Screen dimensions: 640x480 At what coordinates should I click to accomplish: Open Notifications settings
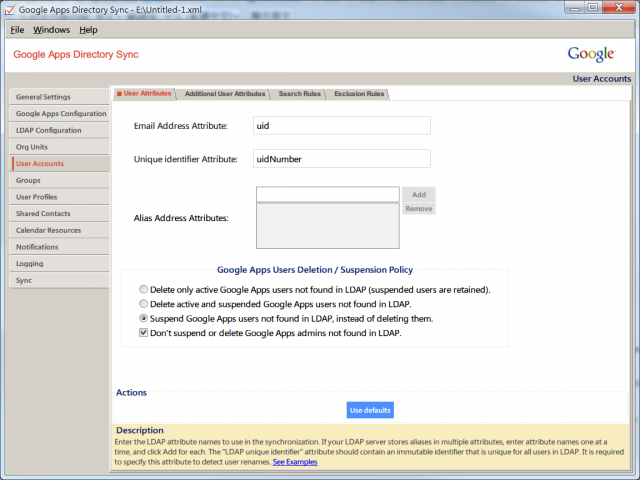[60, 247]
